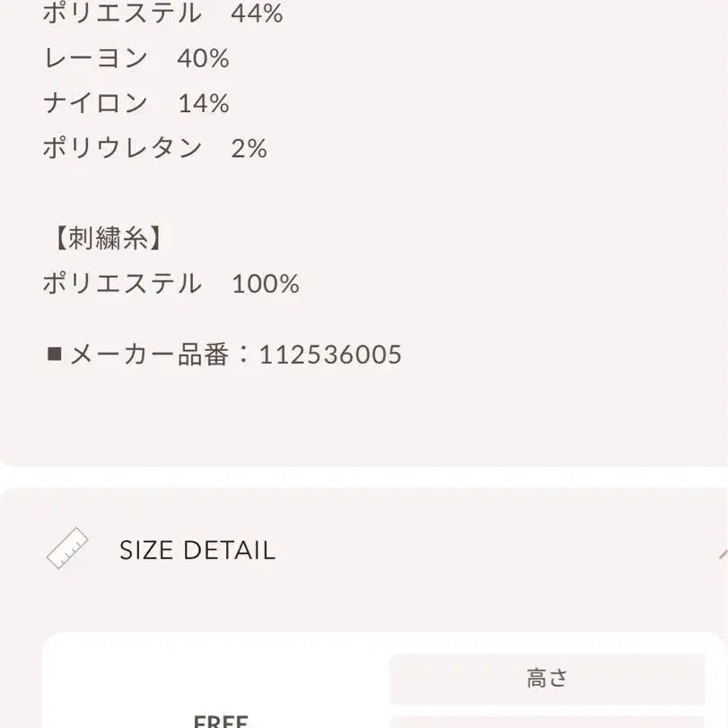Click the 100% percentage value

coord(265,284)
